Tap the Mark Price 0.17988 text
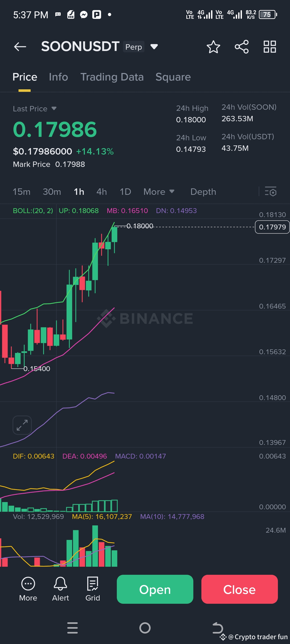This screenshot has width=290, height=644. 49,164
